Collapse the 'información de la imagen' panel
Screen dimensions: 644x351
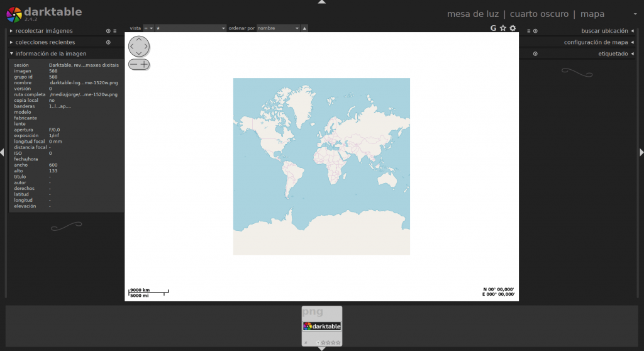tap(50, 53)
